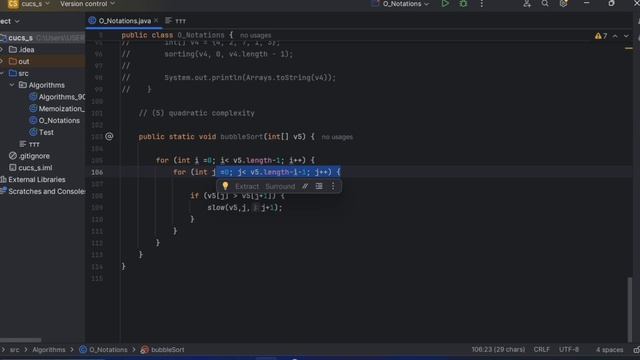
Task: Click src in breadcrumb bar
Action: 15,350
